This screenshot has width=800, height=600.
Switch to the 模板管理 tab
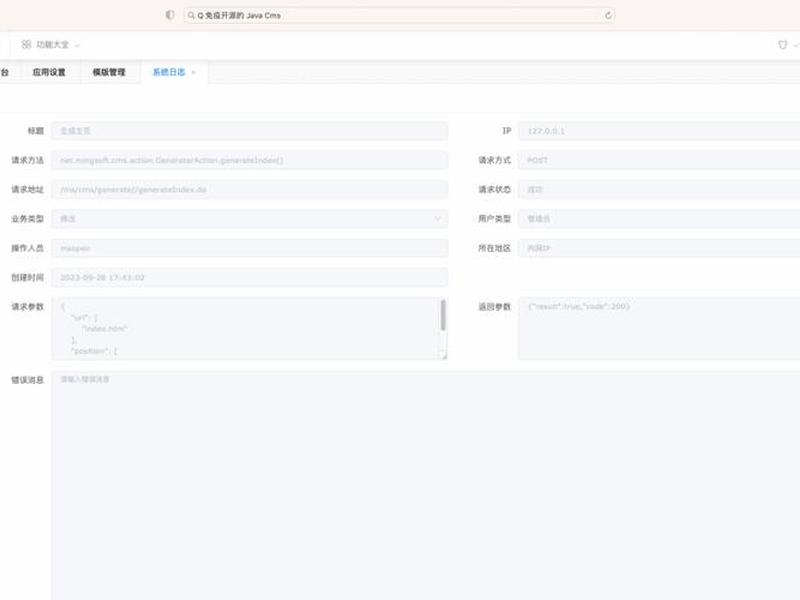109,72
